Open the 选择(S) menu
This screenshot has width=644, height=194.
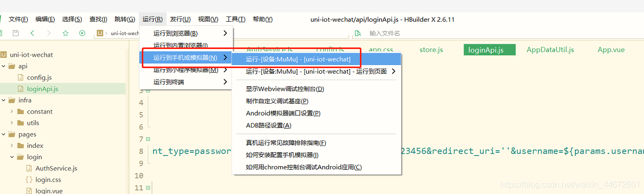(72, 19)
